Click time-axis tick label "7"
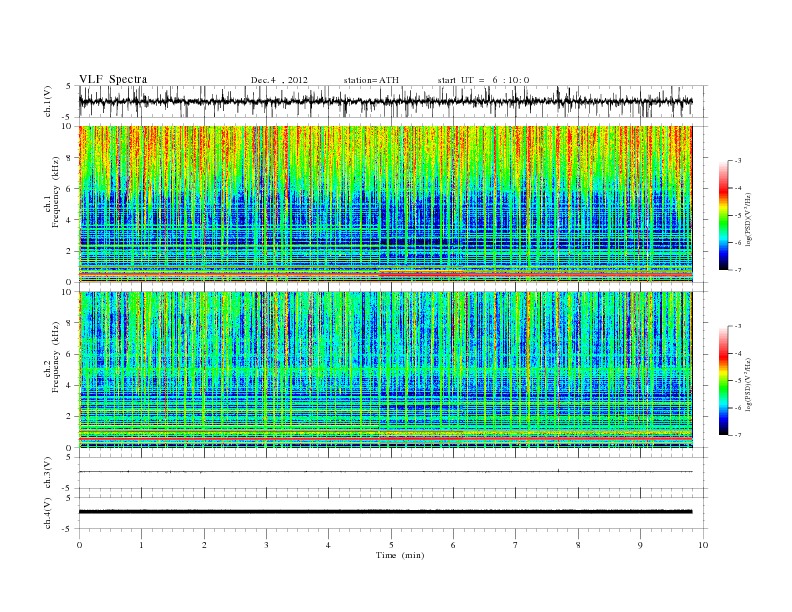The height and width of the screenshot is (612, 792). click(516, 545)
